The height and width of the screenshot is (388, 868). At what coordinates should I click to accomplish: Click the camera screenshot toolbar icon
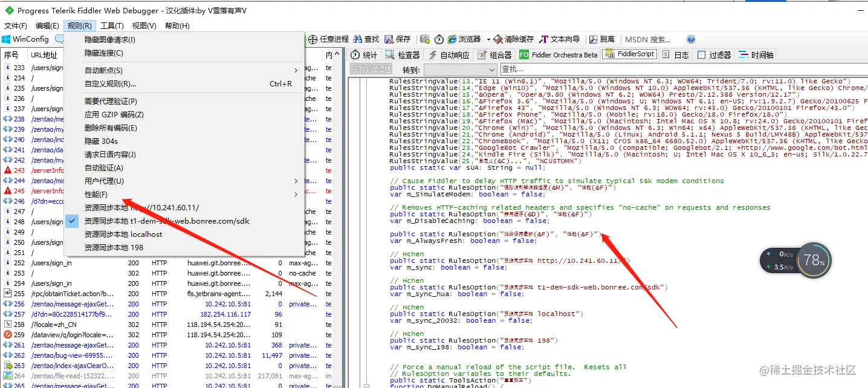425,39
